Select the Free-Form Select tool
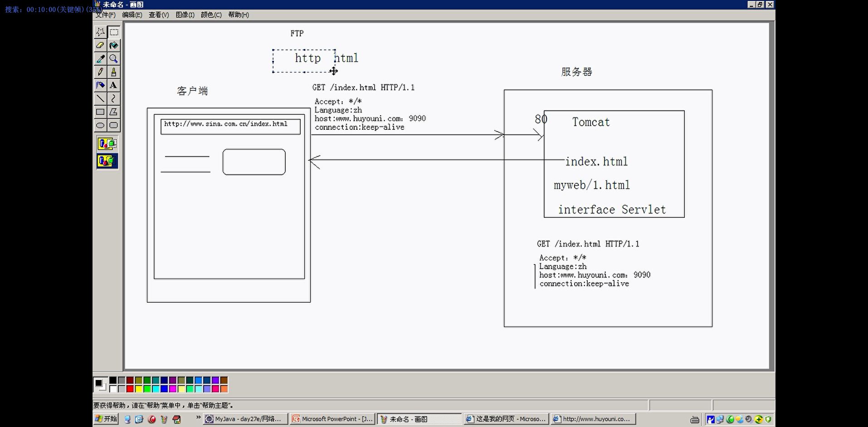This screenshot has width=868, height=427. pyautogui.click(x=101, y=32)
